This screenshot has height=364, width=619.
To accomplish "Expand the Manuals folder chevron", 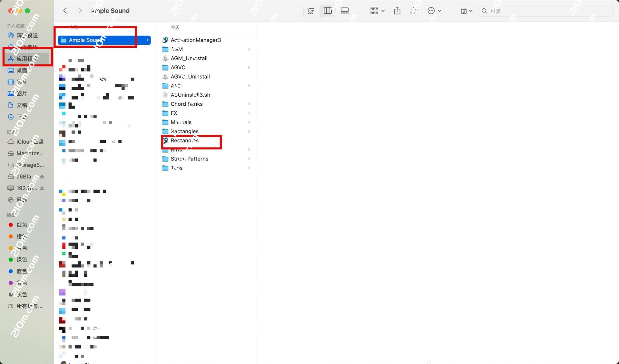I will tap(249, 122).
